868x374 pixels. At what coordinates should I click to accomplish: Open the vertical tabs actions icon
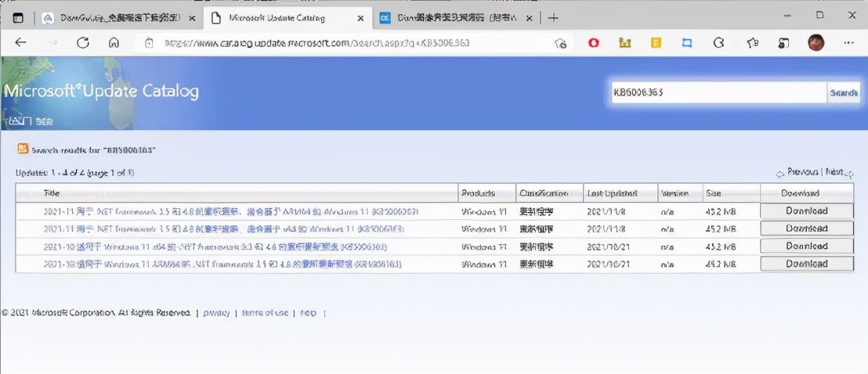tap(18, 18)
